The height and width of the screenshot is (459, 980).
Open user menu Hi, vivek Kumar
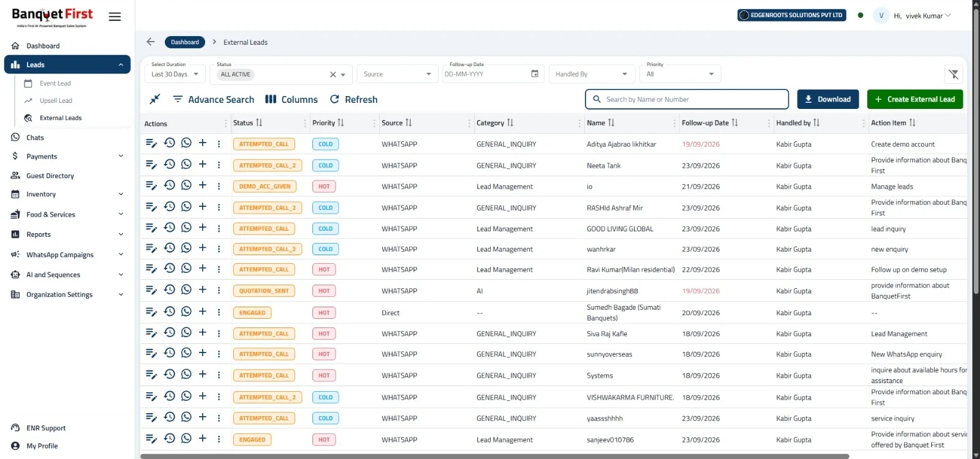pos(922,16)
